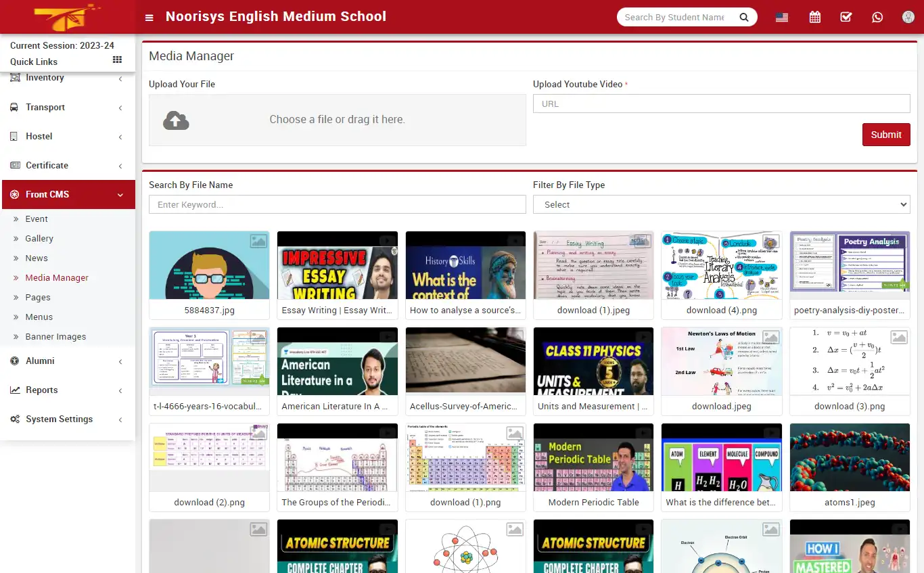Open the user profile avatar icon
The image size is (924, 573).
[908, 17]
